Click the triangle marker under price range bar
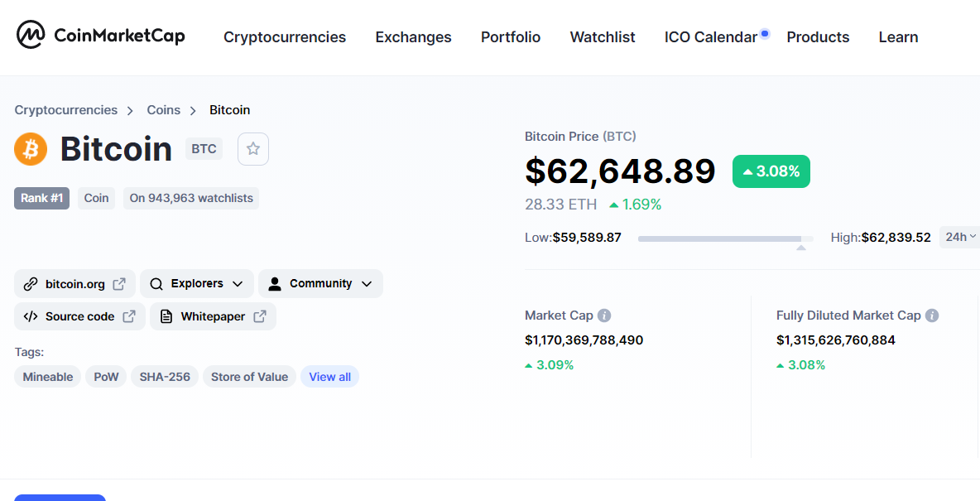Screen dimensions: 980x501 pyautogui.click(x=801, y=248)
